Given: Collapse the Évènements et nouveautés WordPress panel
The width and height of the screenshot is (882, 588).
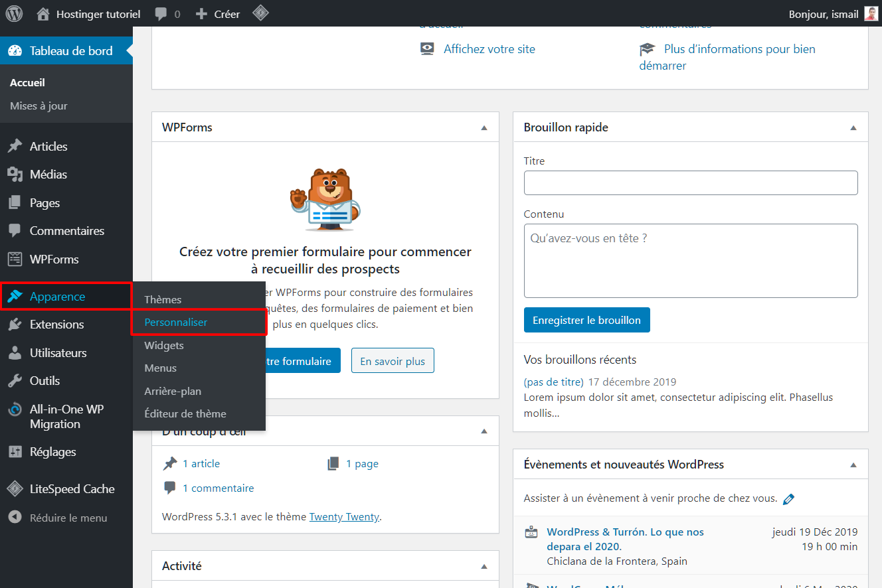Looking at the screenshot, I should click(x=853, y=465).
